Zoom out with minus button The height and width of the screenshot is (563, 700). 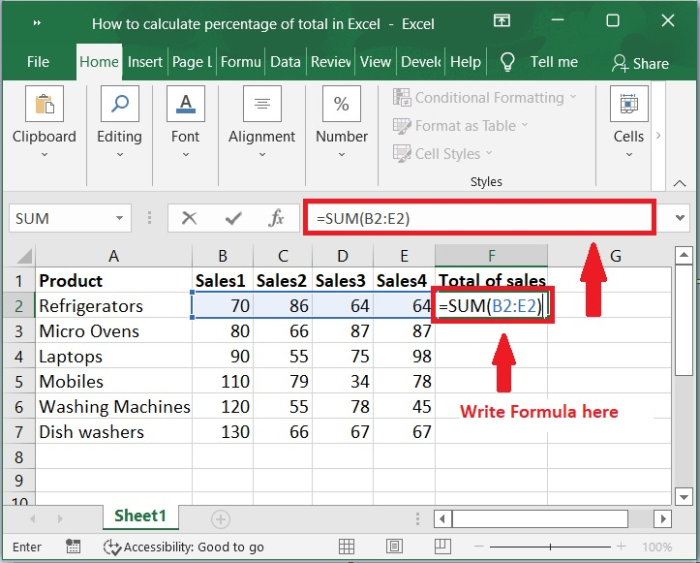point(479,546)
